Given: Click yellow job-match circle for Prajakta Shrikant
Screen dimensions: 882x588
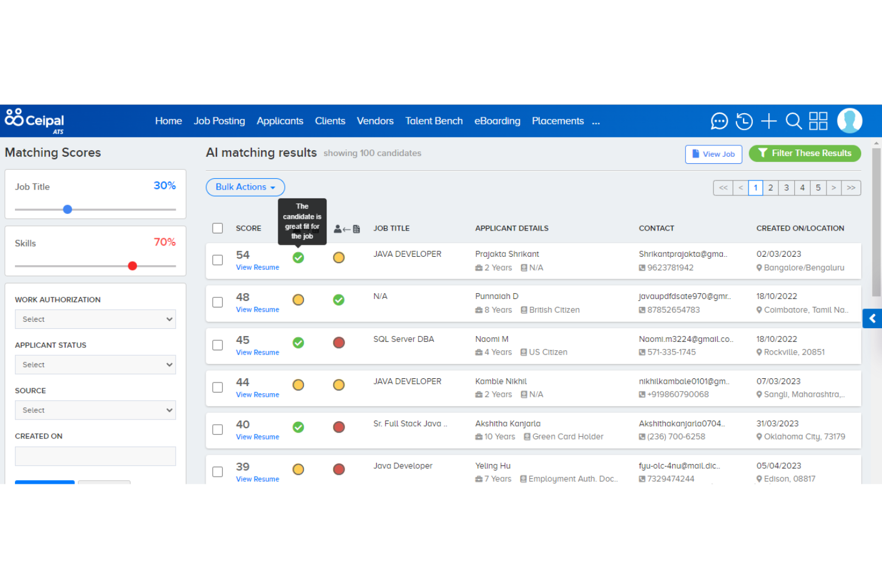Looking at the screenshot, I should (339, 258).
